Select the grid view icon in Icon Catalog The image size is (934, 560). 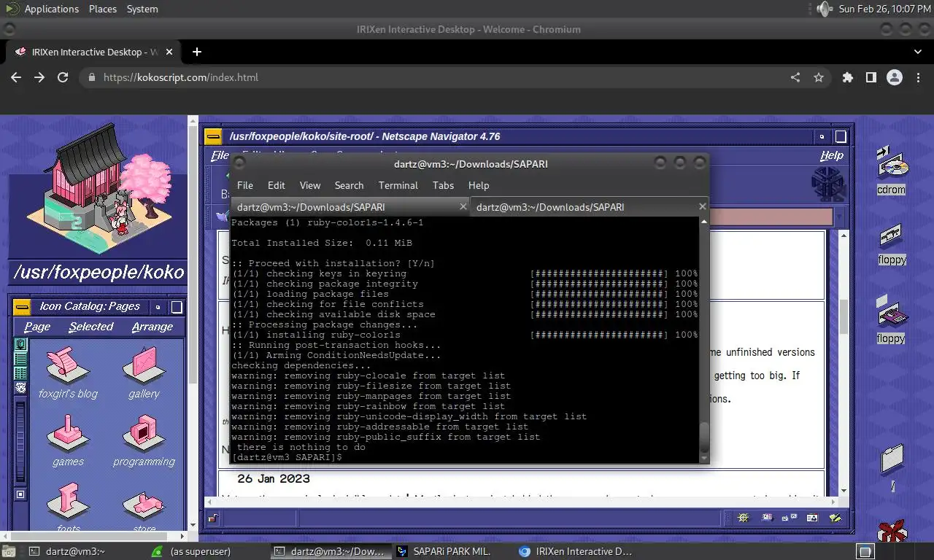pyautogui.click(x=20, y=373)
